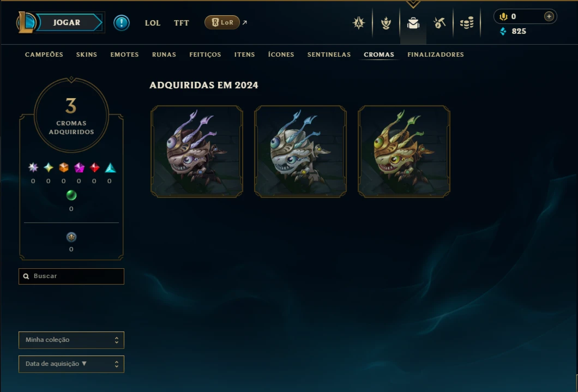Add RP with the plus button

click(x=549, y=16)
